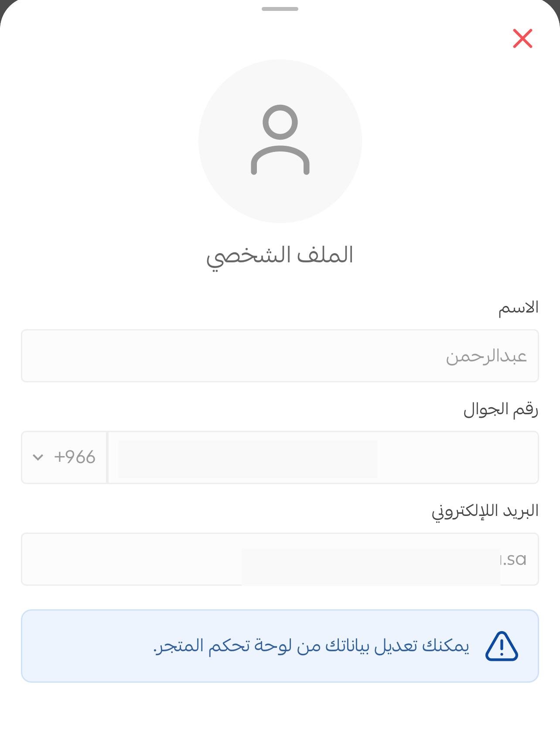
Task: Click the الاسم field label
Action: tap(519, 308)
